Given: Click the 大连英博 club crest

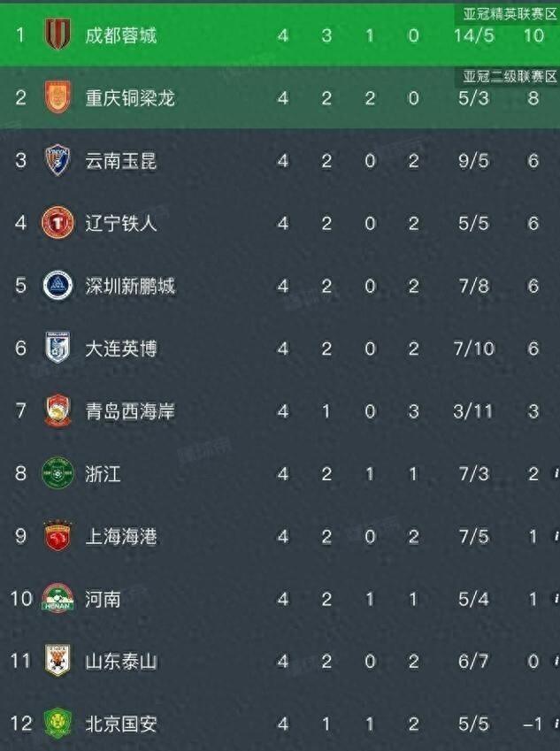Looking at the screenshot, I should [x=58, y=348].
